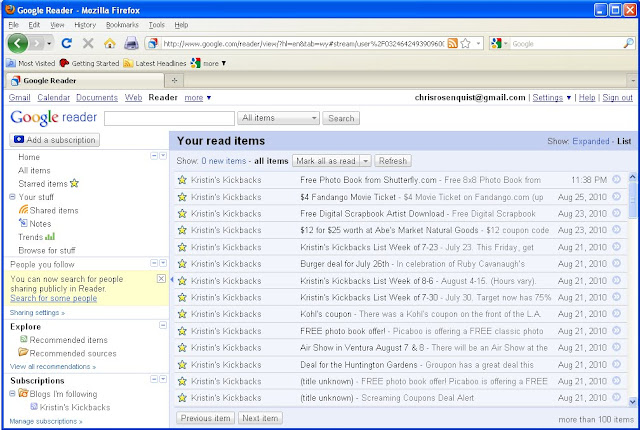Click the Refresh button

(x=393, y=161)
